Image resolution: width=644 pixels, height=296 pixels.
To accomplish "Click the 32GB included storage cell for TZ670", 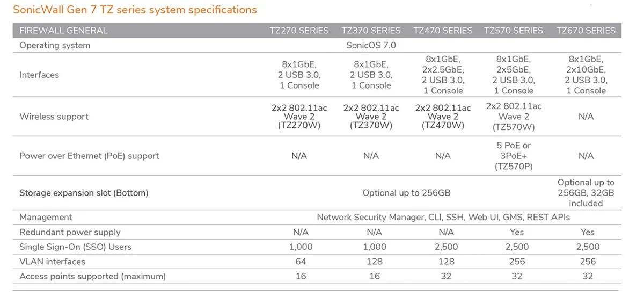I will coord(586,193).
